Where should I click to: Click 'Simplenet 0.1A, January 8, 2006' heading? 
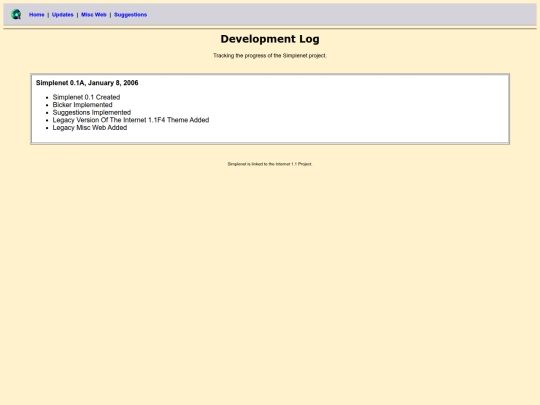coord(87,83)
